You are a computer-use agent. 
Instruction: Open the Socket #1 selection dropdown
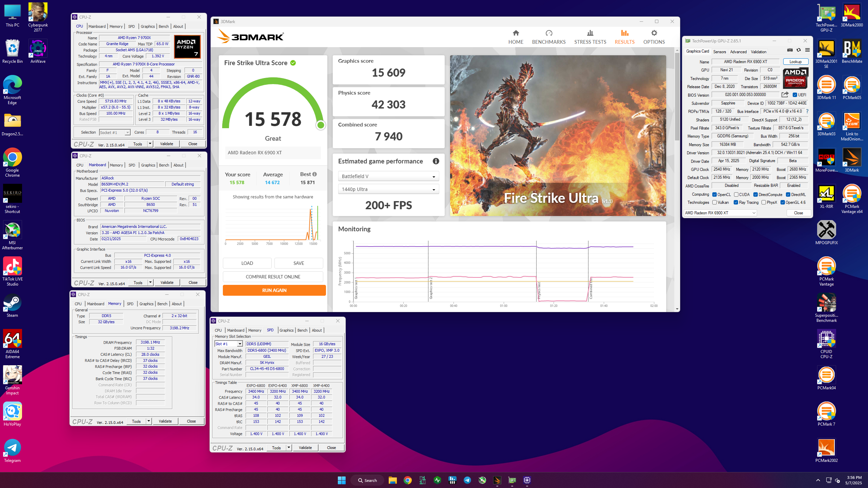pyautogui.click(x=115, y=133)
